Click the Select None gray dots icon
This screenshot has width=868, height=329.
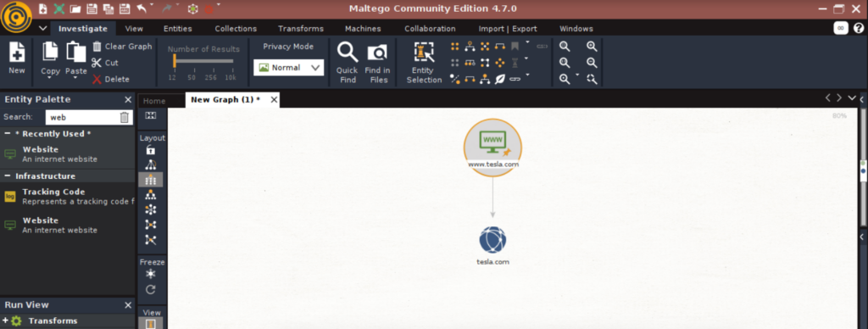[455, 63]
